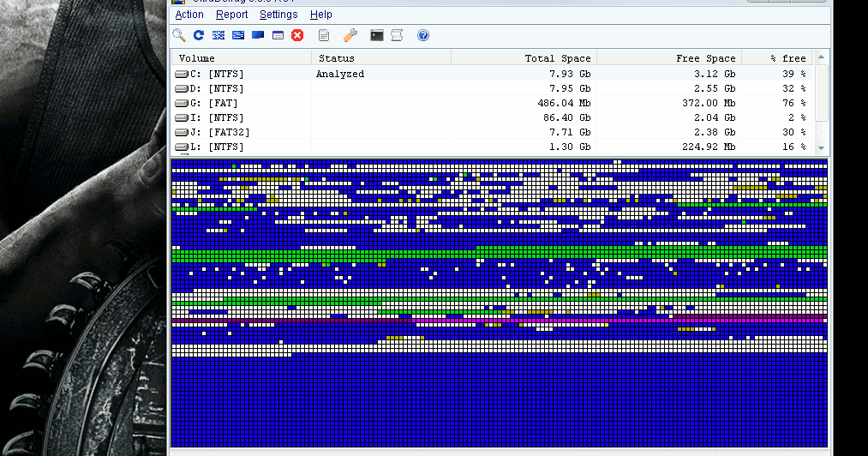Click the drive icon of volume J:

182,132
